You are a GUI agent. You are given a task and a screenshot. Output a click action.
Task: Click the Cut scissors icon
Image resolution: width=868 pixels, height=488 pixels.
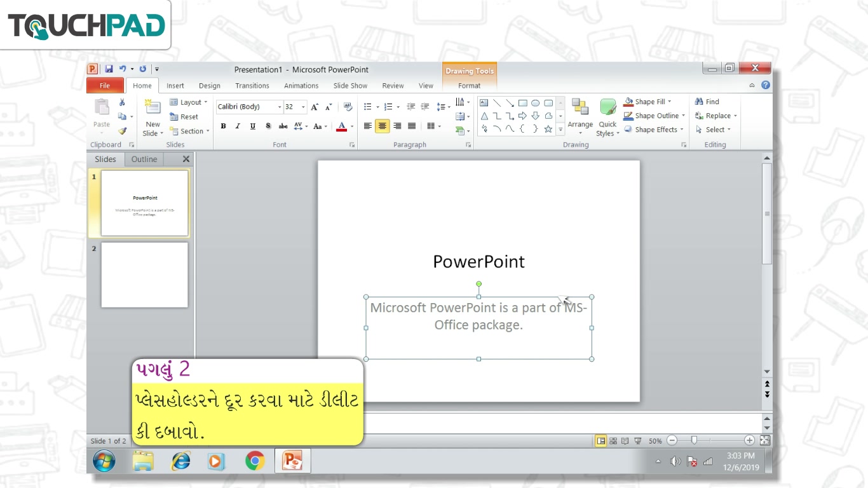(122, 102)
